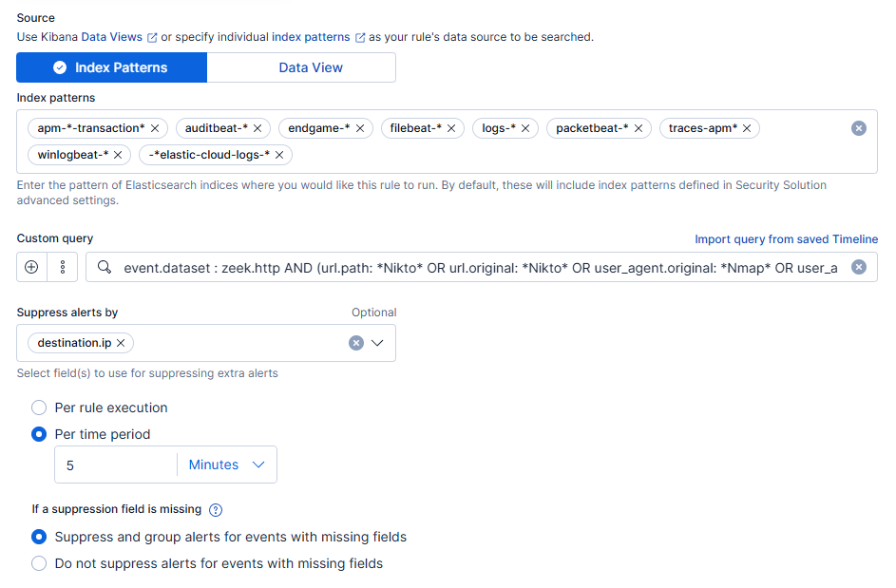Click the Suppress alerts by label
This screenshot has height=588, width=896.
point(67,312)
